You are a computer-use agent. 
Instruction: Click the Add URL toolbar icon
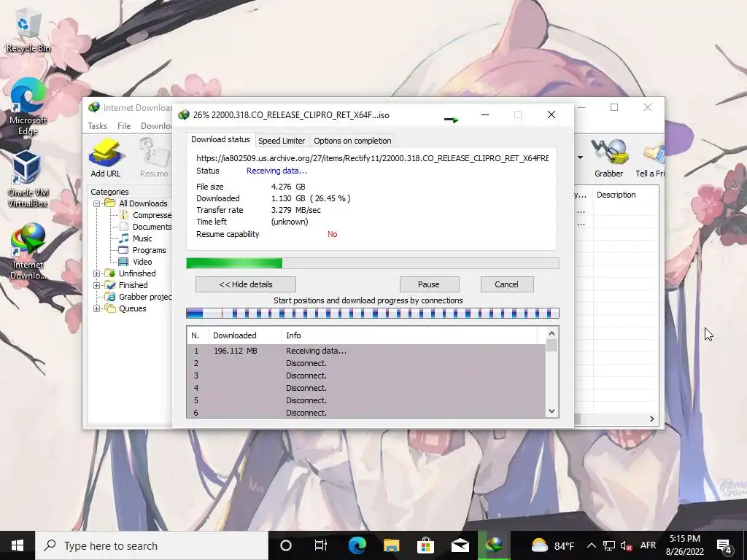tap(106, 158)
